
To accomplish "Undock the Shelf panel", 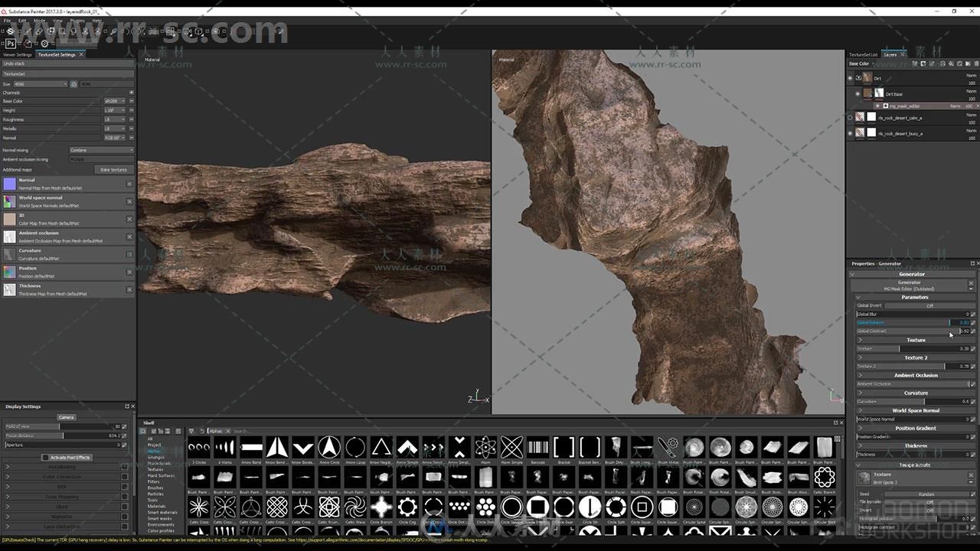I will (836, 422).
